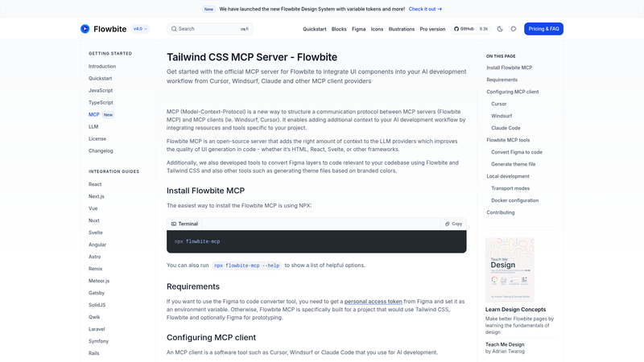644x362 pixels.
Task: Open the Svelte integration guide
Action: coord(96,232)
